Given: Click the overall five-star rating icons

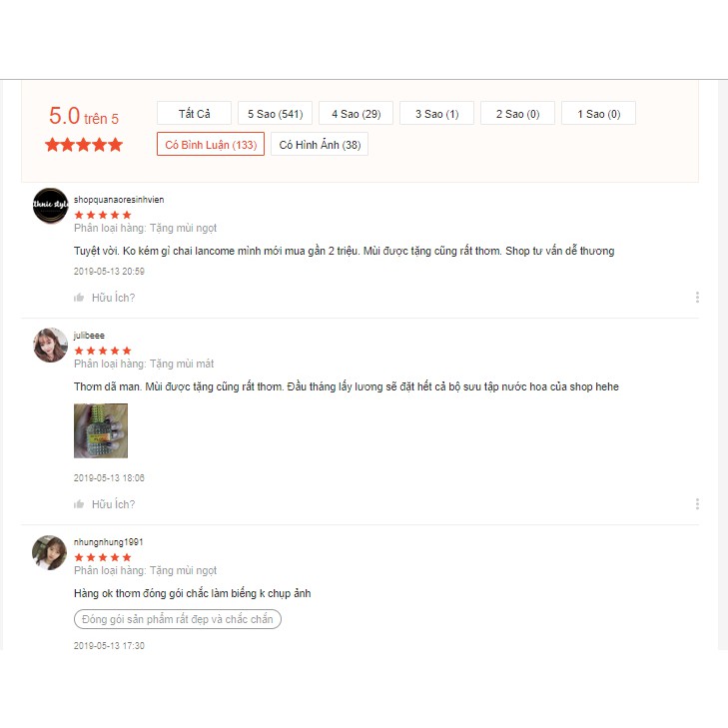Looking at the screenshot, I should 84,145.
